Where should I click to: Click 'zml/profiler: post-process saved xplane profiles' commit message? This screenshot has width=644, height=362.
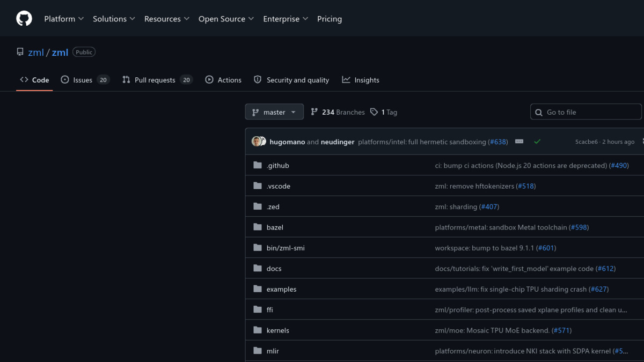(x=531, y=309)
